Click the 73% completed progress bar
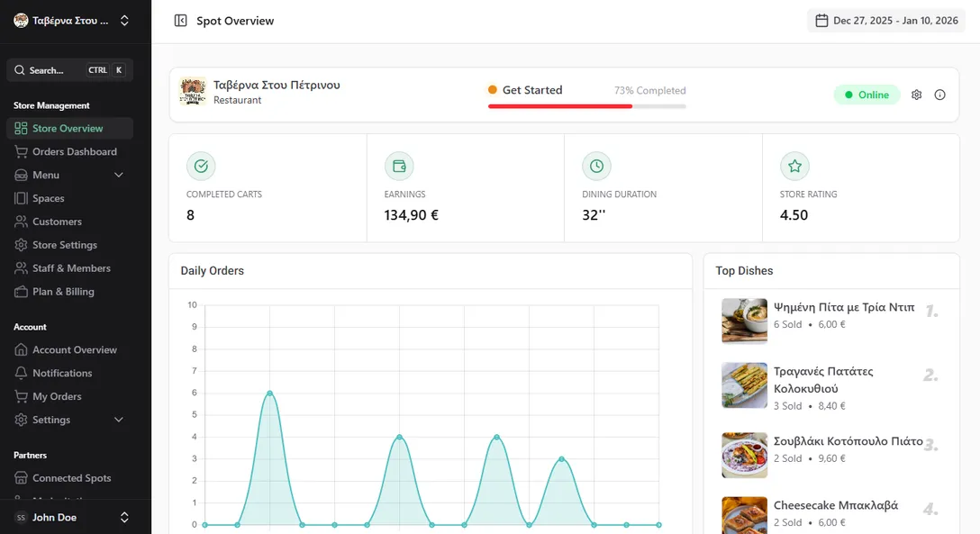The image size is (980, 534). click(x=586, y=105)
